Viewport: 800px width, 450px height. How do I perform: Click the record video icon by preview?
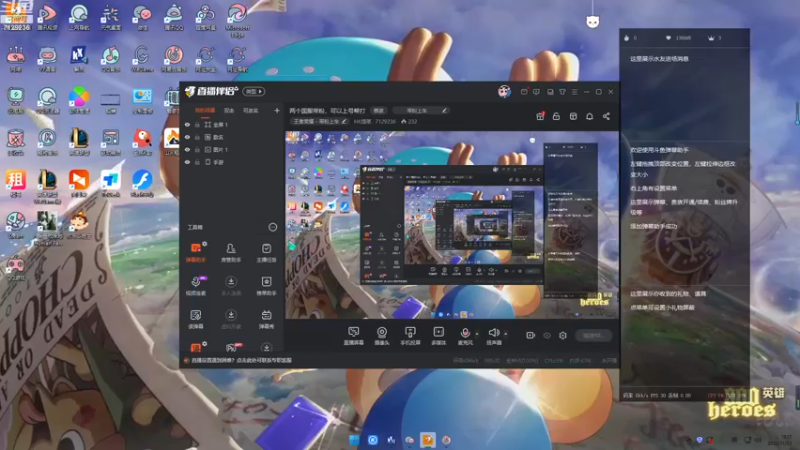pyautogui.click(x=530, y=335)
